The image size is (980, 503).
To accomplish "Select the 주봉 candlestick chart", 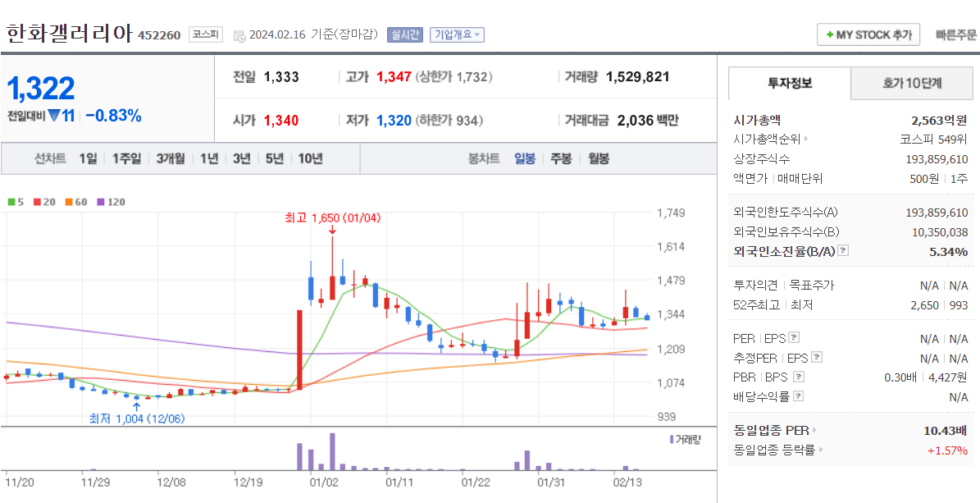I will pyautogui.click(x=561, y=158).
